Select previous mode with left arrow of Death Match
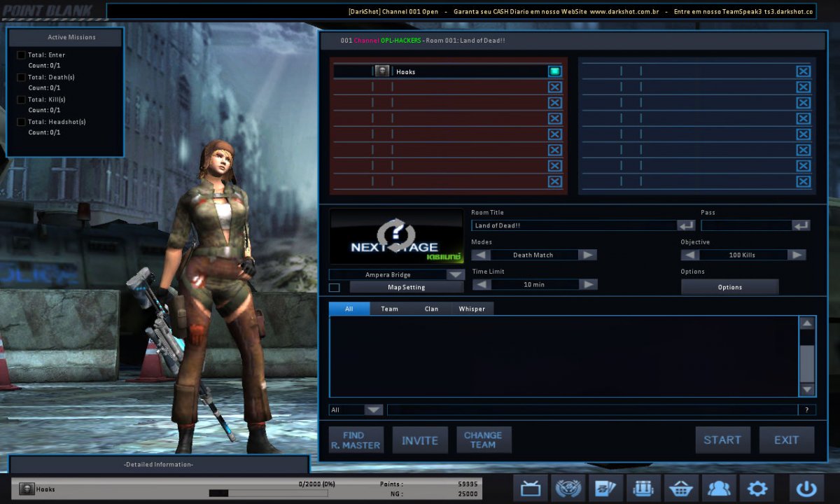840x504 pixels. 481,255
